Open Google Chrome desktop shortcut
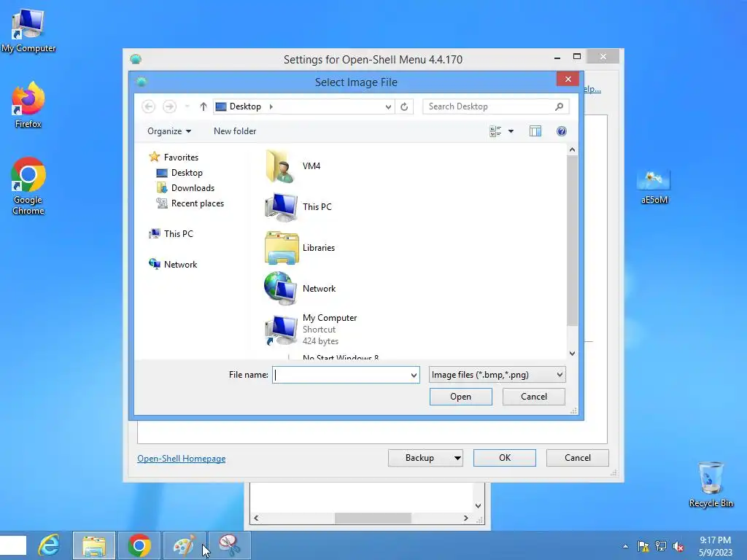Screen dimensions: 747x560 click(x=28, y=186)
